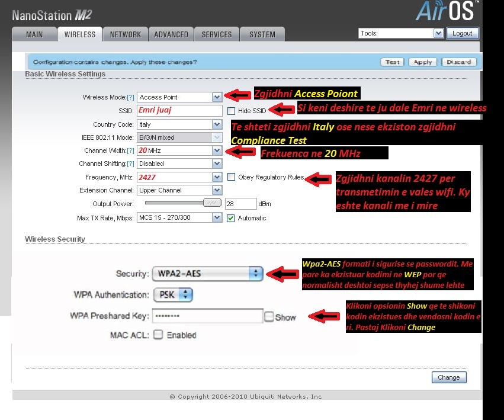The height and width of the screenshot is (420, 504).
Task: Open the WPA Authentication PSK dropdown
Action: 173,295
